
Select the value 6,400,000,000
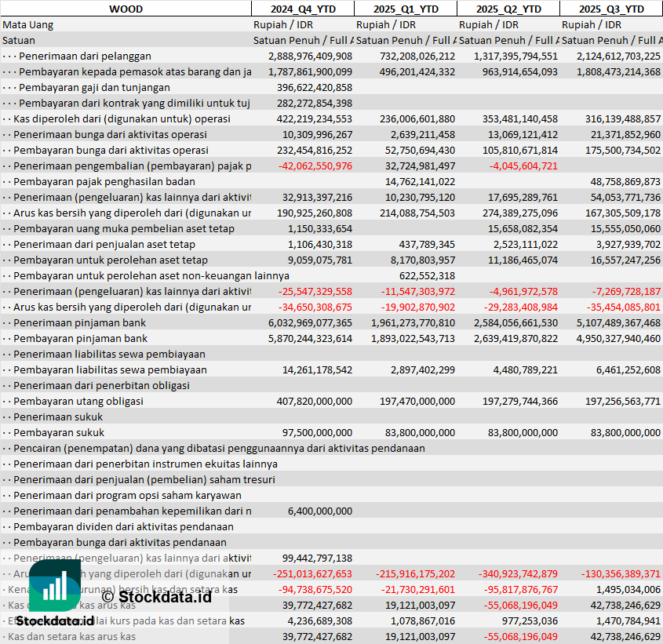(319, 511)
